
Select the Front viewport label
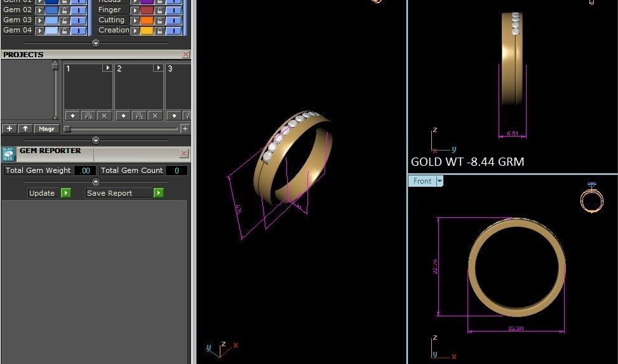click(422, 181)
